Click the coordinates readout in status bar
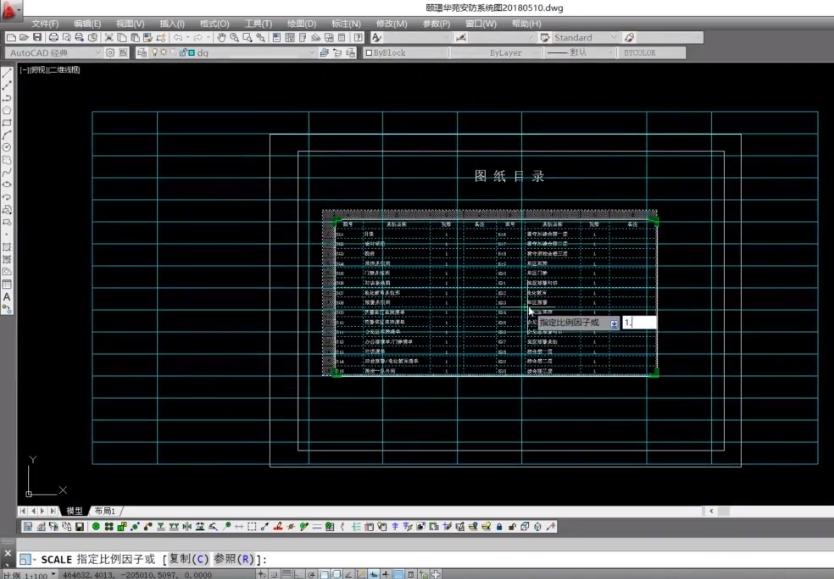Image resolution: width=834 pixels, height=579 pixels. (x=136, y=575)
